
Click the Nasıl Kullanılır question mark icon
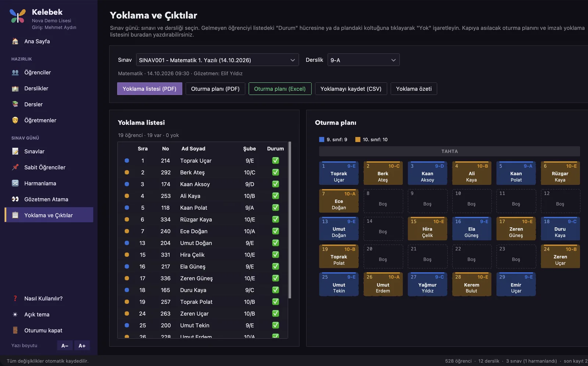point(15,299)
